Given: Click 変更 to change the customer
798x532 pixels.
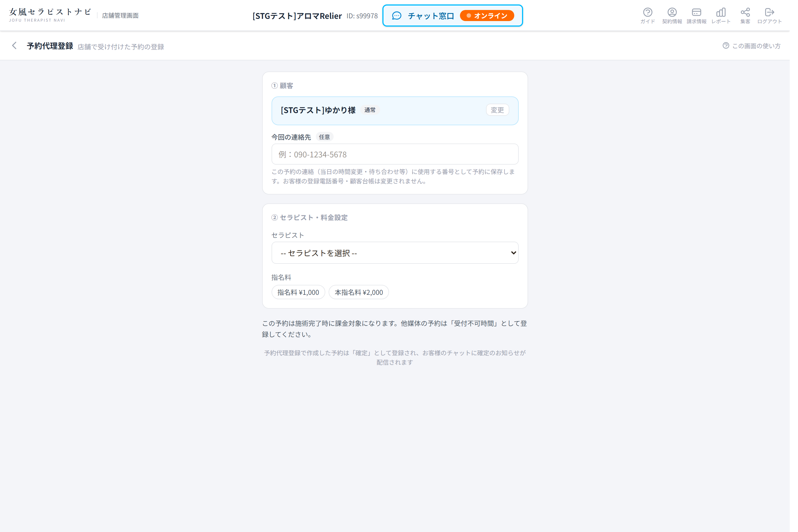Looking at the screenshot, I should [x=502, y=111].
